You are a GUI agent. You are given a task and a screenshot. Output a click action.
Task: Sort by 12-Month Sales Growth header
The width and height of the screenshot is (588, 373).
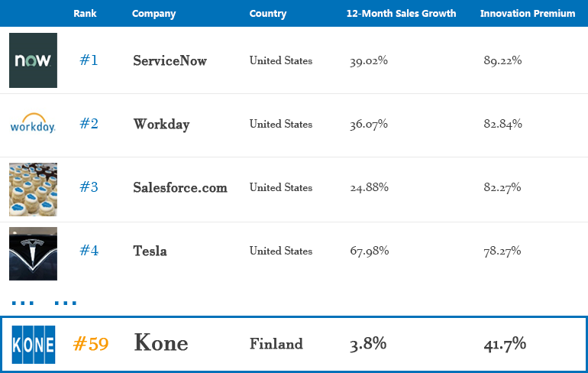pos(401,14)
